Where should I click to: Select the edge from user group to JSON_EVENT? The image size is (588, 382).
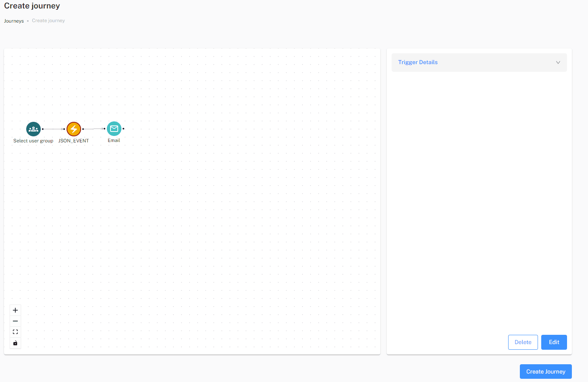coord(53,129)
